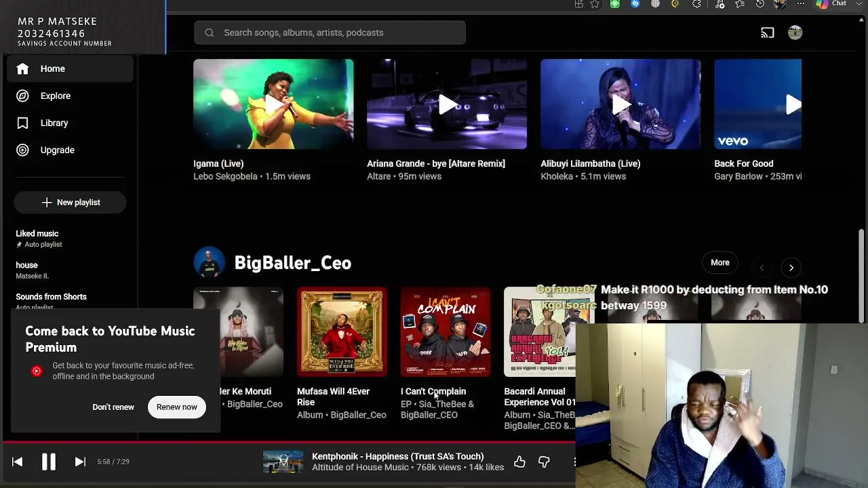Open the Mufasa Will 4Ever Rise album cover
The height and width of the screenshot is (488, 868).
pos(342,331)
